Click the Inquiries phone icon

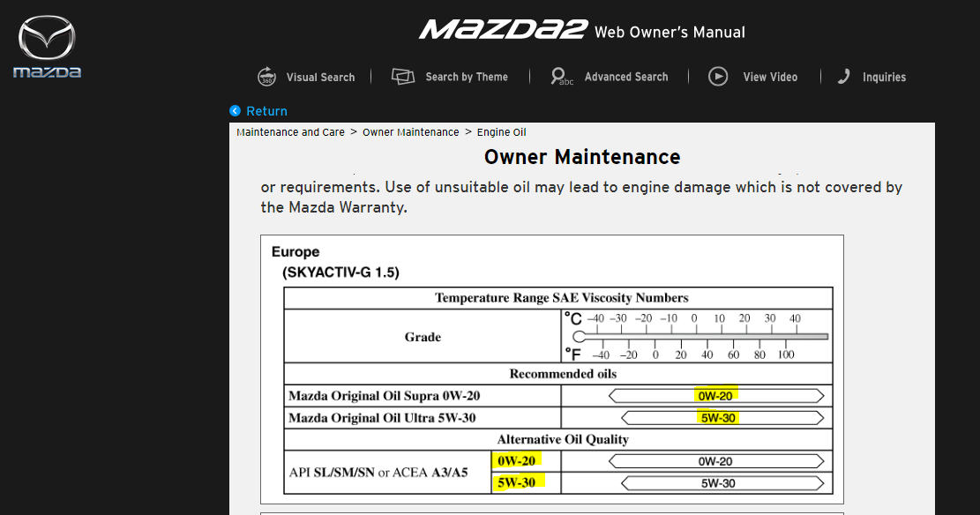click(x=844, y=77)
